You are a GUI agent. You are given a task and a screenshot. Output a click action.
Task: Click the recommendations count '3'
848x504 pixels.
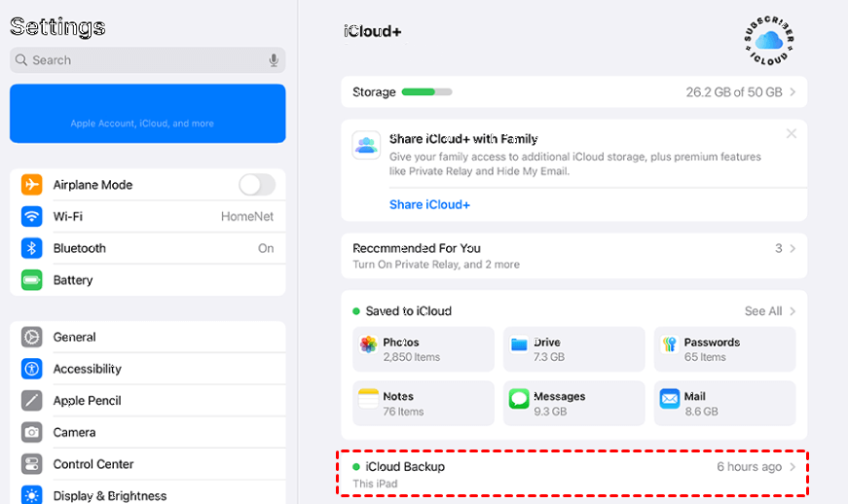(x=778, y=248)
